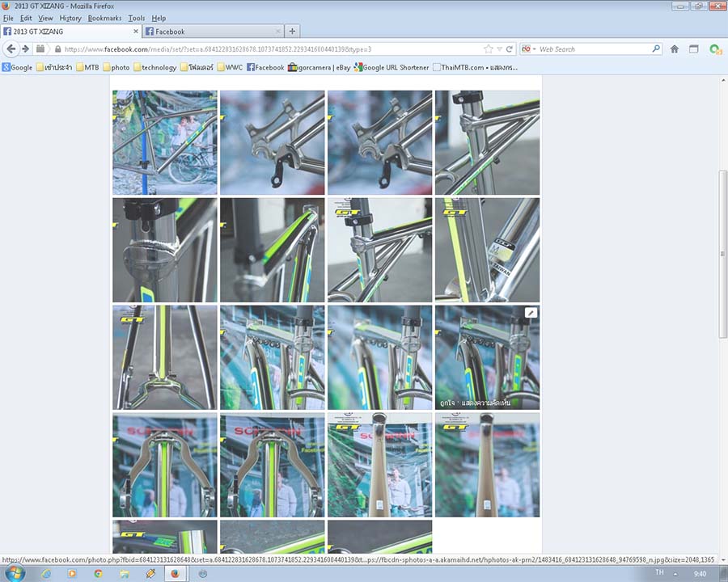Open the Firefox Home page icon

coord(674,48)
